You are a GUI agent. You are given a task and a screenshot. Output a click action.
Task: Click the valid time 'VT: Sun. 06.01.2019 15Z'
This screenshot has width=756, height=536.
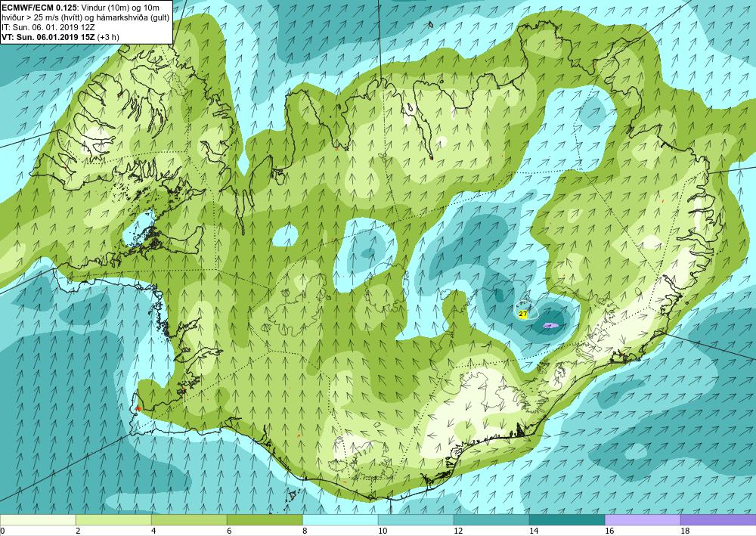pyautogui.click(x=48, y=37)
